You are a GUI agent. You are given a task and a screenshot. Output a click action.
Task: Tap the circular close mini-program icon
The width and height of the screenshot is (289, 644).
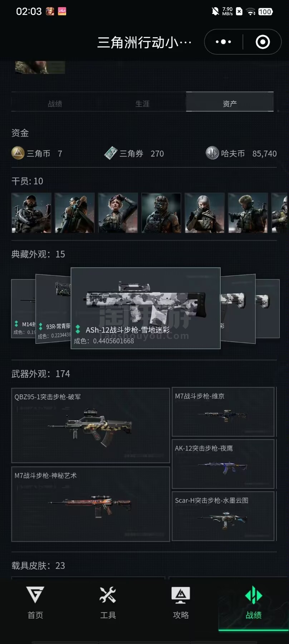click(263, 42)
